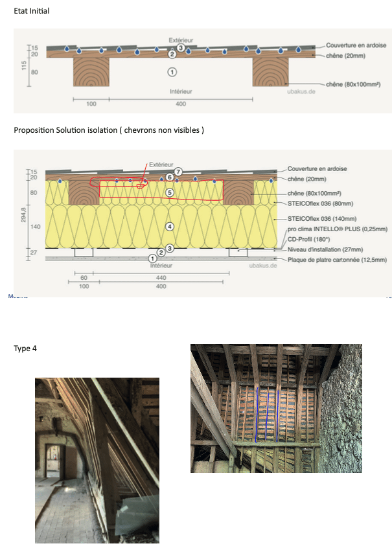Click ubakus.de watermark in Etat Initial diagram
The height and width of the screenshot is (548, 392).
point(301,92)
